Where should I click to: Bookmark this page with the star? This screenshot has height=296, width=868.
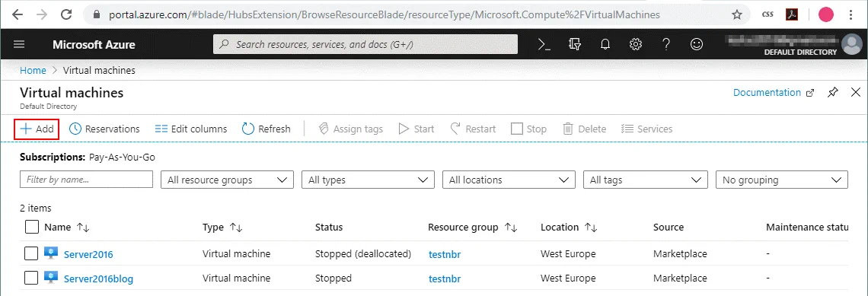tap(737, 15)
